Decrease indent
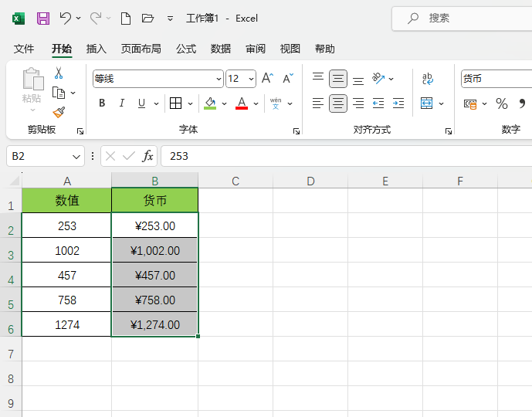 pyautogui.click(x=378, y=103)
